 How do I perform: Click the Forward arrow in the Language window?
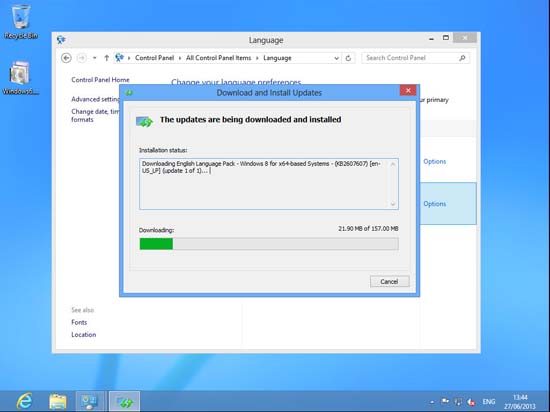81,58
